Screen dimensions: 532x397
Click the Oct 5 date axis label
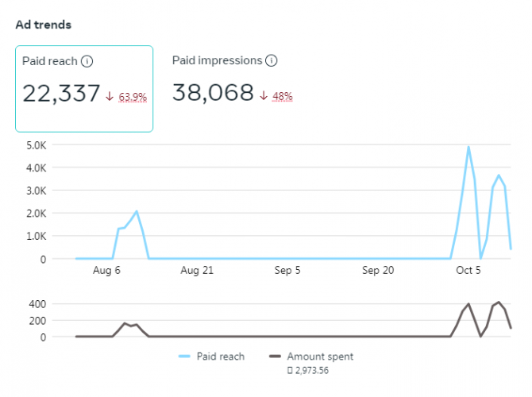(468, 271)
